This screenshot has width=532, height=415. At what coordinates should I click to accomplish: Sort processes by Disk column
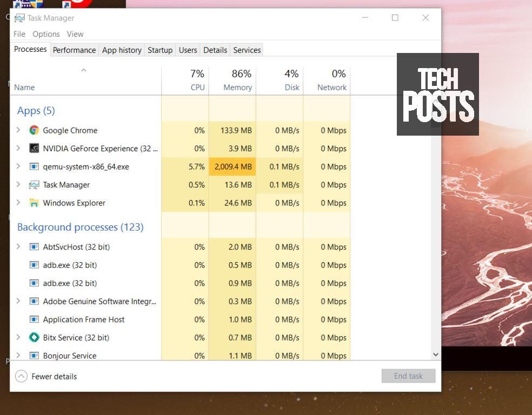click(x=280, y=82)
